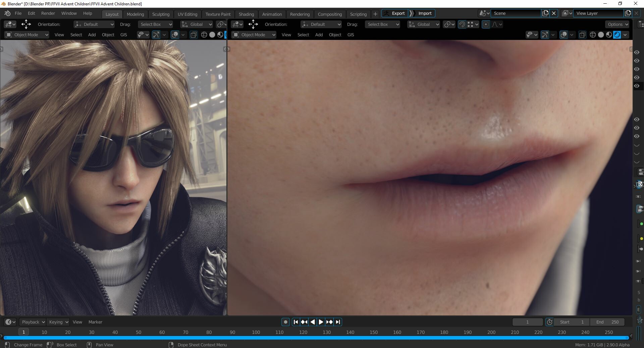The width and height of the screenshot is (644, 348).
Task: Open Object Mode dropdown in left viewport
Action: tap(27, 35)
